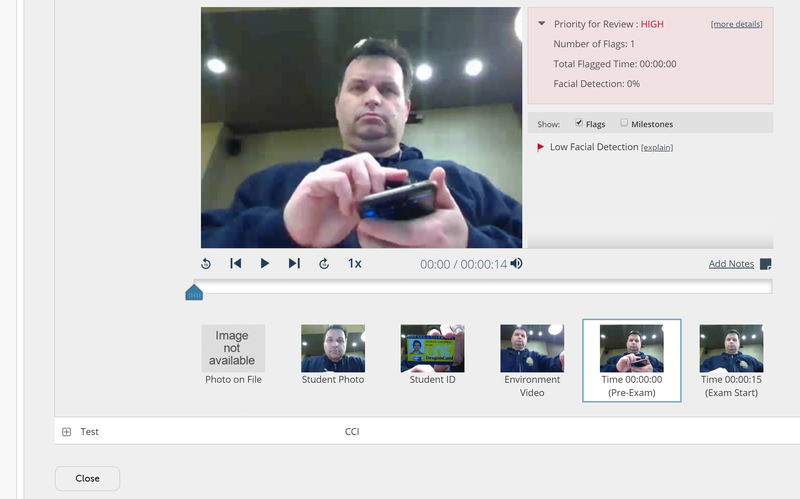Screen dimensions: 800x499
Task: Skip to previous segment icon
Action: coord(235,263)
